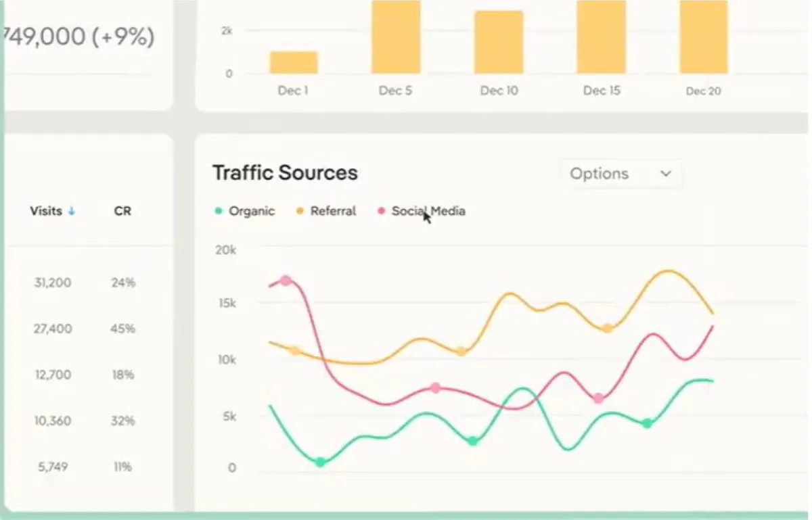The width and height of the screenshot is (812, 520).
Task: Sort by the Visits column header
Action: [46, 211]
